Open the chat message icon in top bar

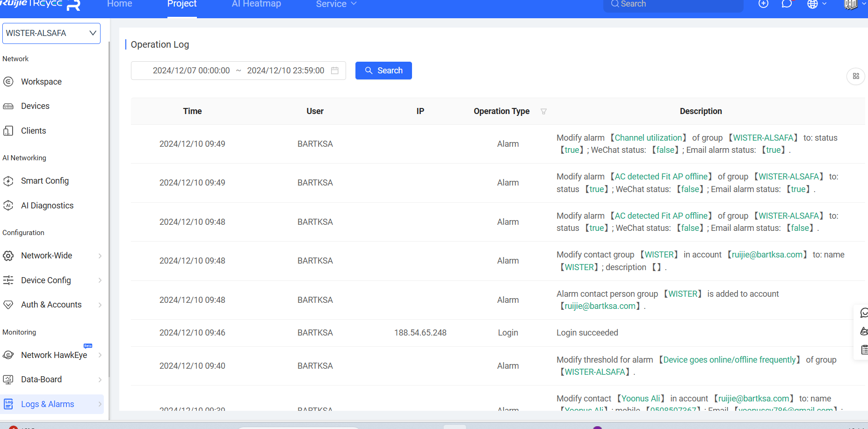pos(787,4)
